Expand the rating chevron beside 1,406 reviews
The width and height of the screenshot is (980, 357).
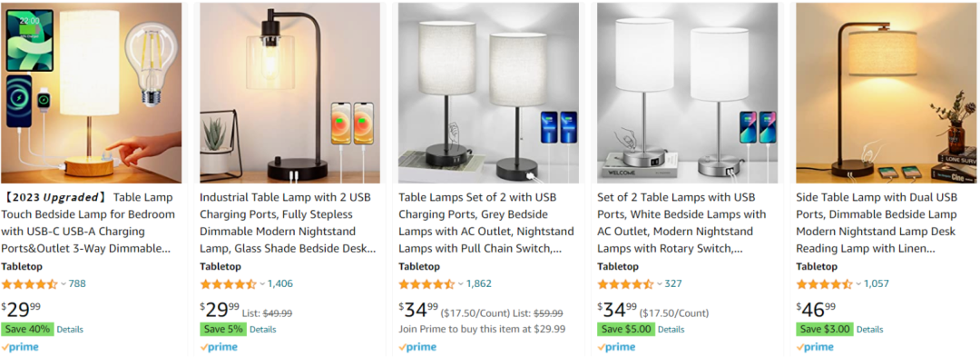coord(262,283)
